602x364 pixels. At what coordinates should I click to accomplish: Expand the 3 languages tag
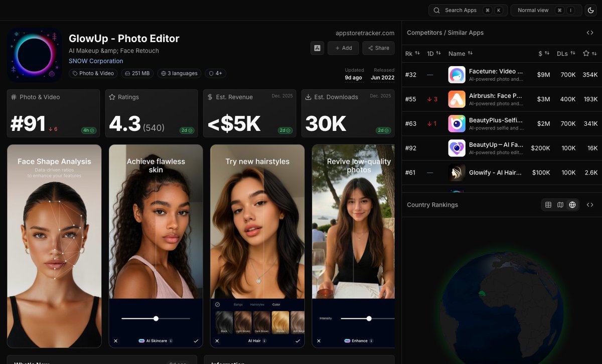click(x=179, y=73)
